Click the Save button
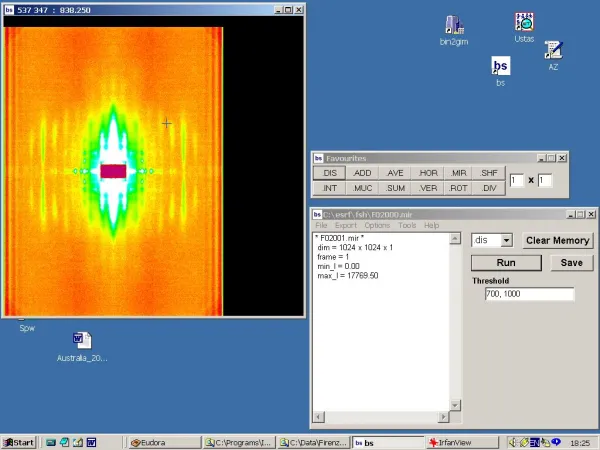 (x=572, y=263)
